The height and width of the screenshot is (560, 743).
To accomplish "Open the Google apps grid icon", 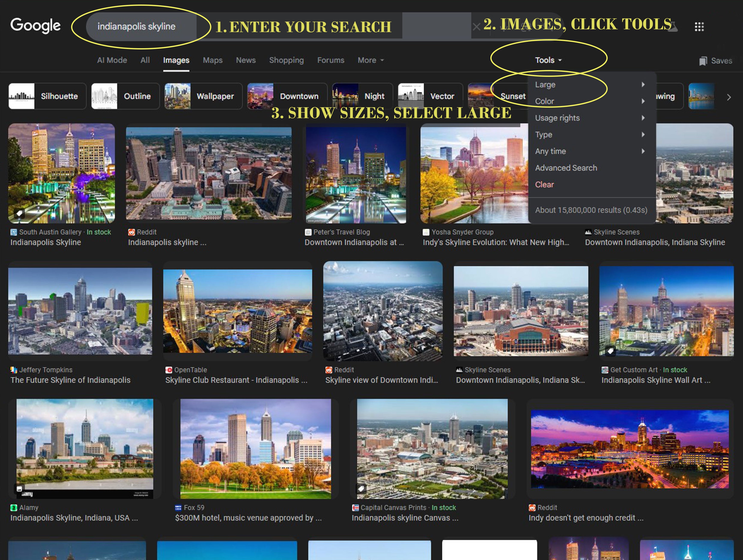I will click(x=699, y=27).
